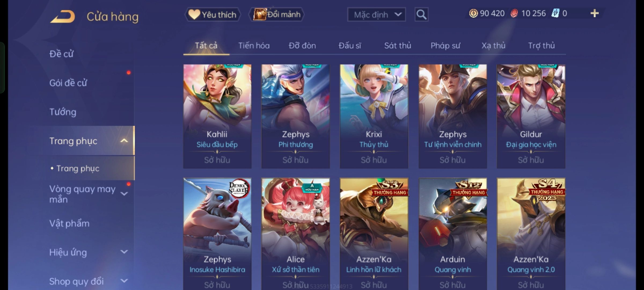The width and height of the screenshot is (644, 290).
Task: Select Zephys Inosuke Hashibira skin card
Action: click(217, 234)
